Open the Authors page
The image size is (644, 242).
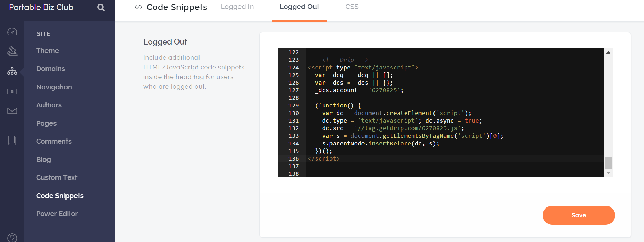[x=49, y=105]
